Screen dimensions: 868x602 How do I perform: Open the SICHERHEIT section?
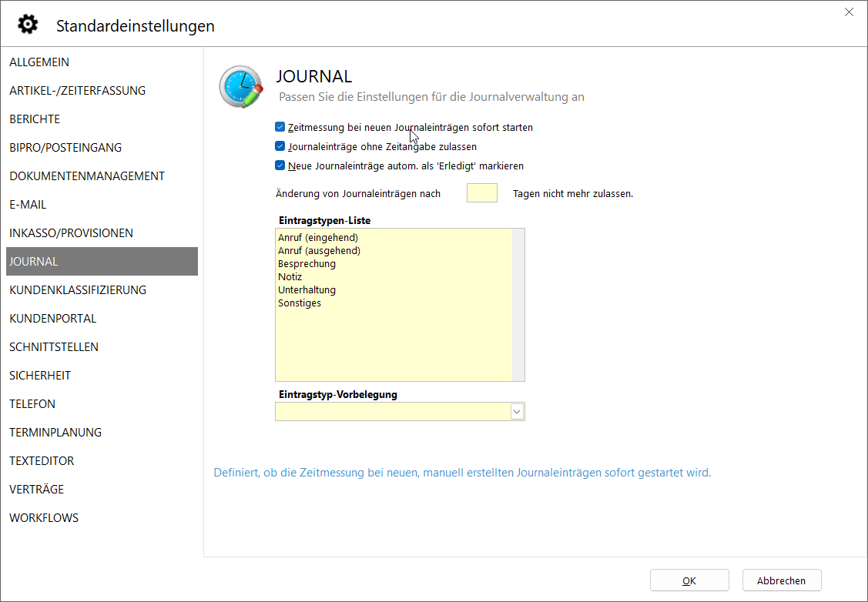40,376
